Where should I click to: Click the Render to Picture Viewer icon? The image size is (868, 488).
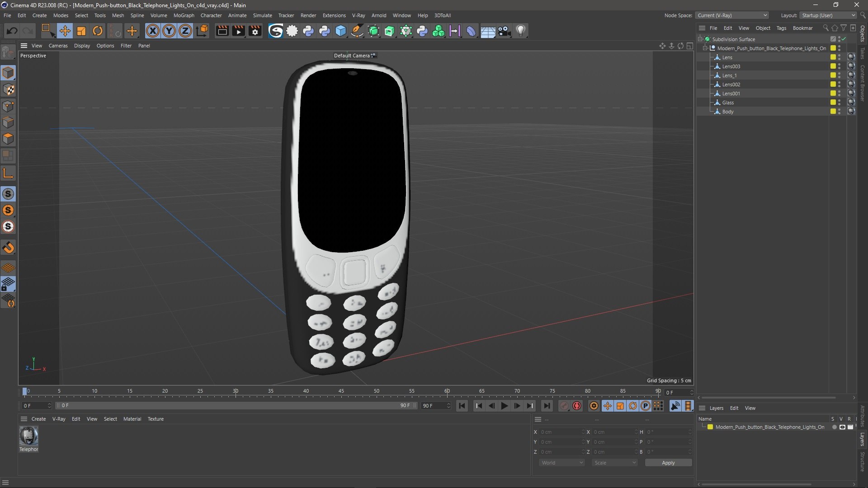click(x=238, y=31)
